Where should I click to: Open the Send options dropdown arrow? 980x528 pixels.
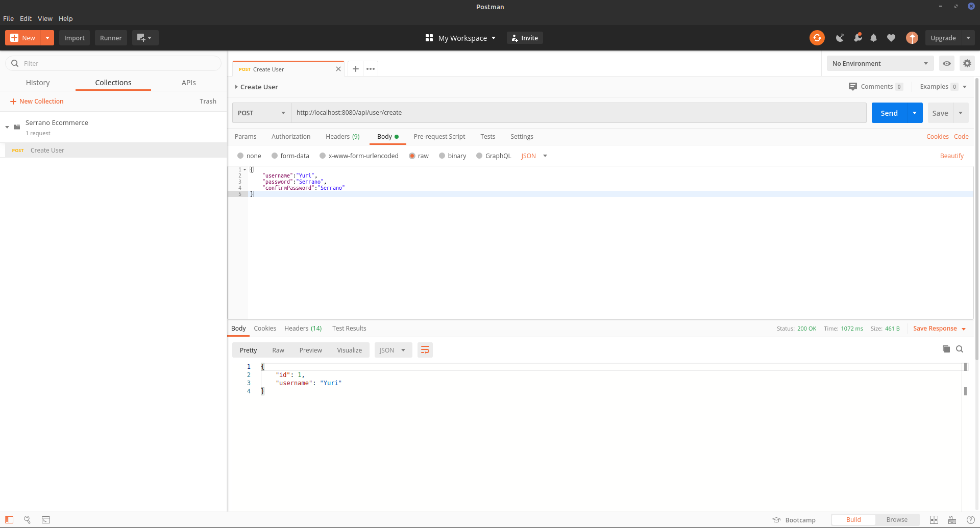(x=915, y=113)
